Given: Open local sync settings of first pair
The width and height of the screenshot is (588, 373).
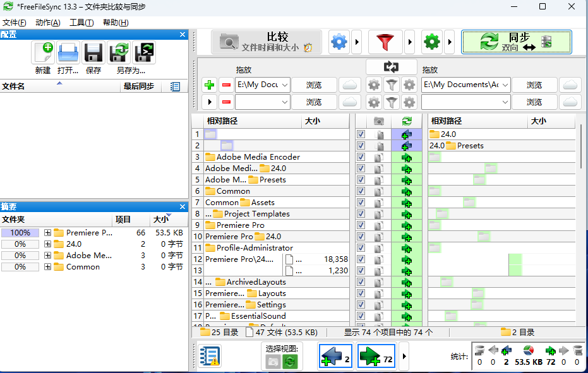Looking at the screenshot, I should 409,85.
